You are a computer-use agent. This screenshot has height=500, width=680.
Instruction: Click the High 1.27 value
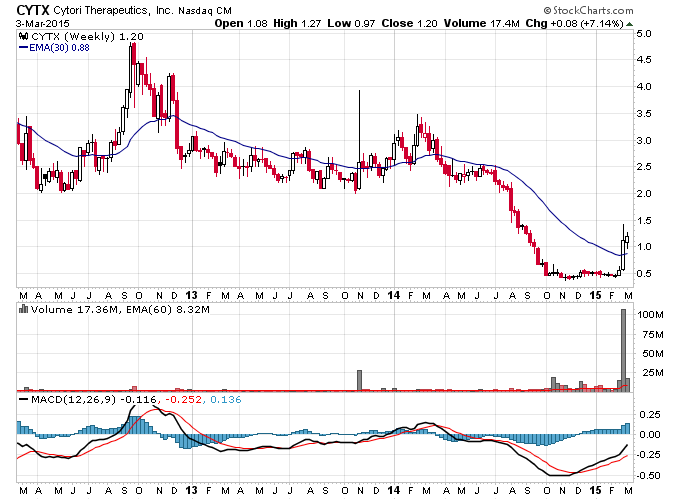click(297, 23)
